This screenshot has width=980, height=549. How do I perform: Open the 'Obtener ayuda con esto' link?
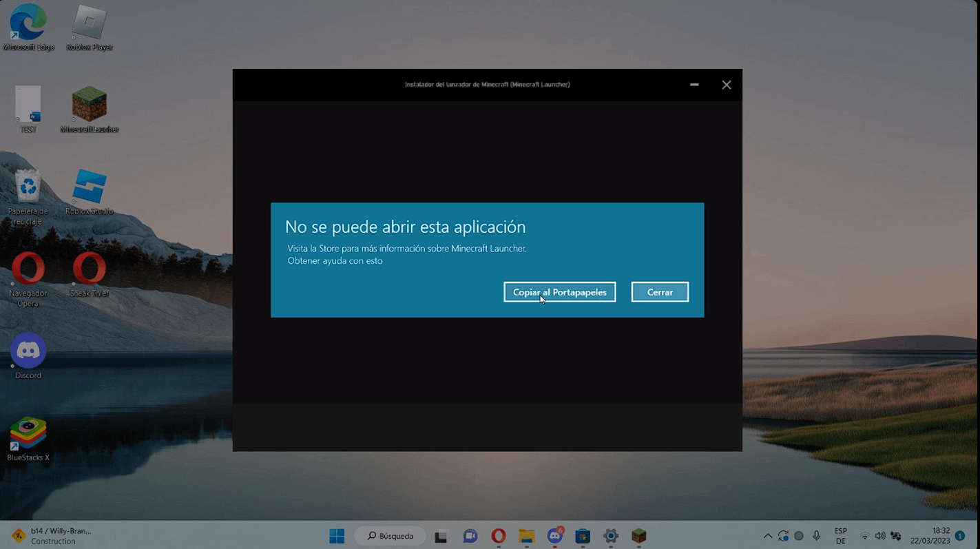point(335,261)
